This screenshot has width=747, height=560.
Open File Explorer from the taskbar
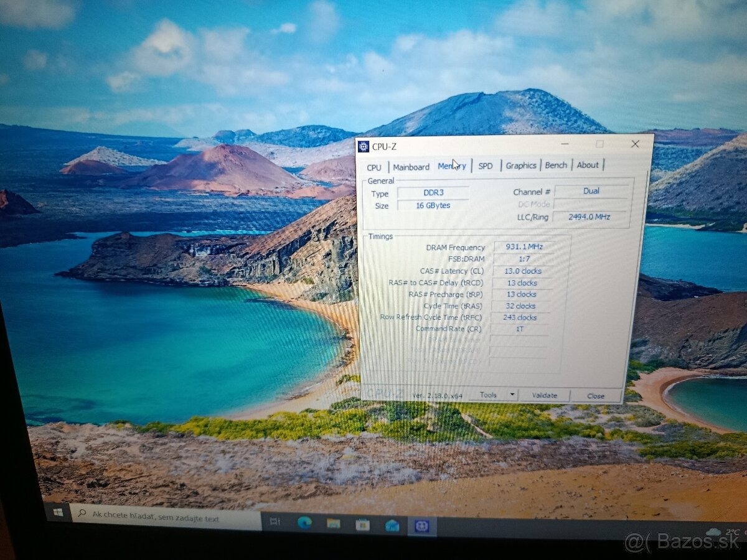click(334, 523)
